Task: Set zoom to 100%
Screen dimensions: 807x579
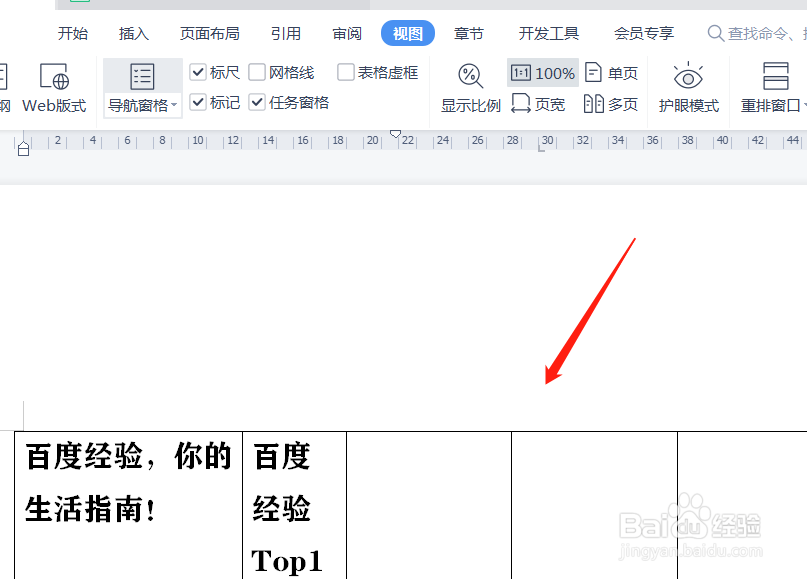Action: click(x=542, y=72)
